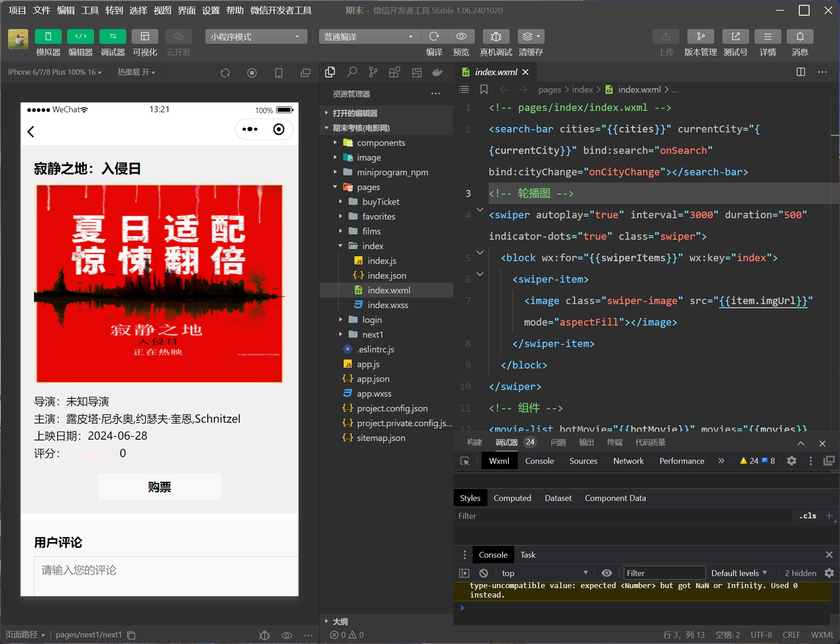Clear the console with the ban icon

pos(484,573)
